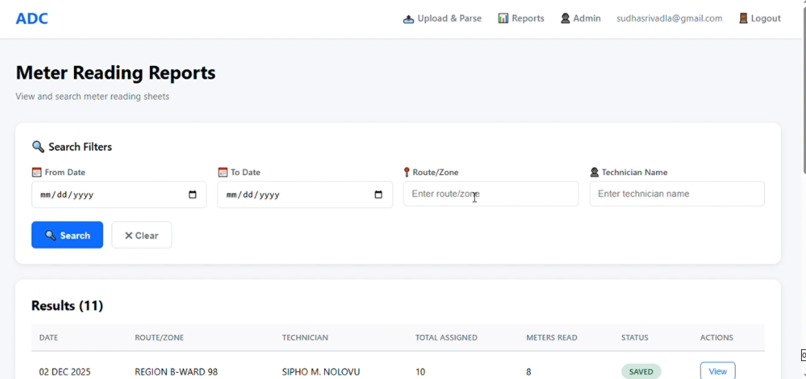Click the bar chart icon beside Reports
The width and height of the screenshot is (806, 379).
point(503,19)
